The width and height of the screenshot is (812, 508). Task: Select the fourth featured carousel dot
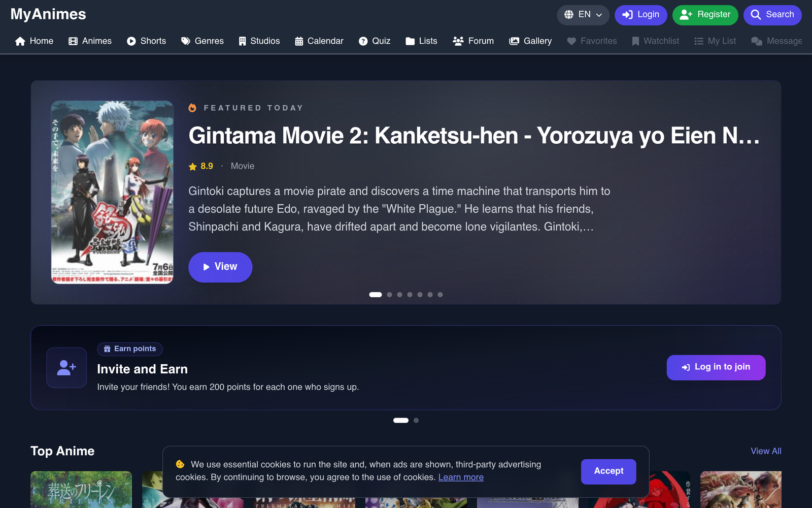(410, 295)
